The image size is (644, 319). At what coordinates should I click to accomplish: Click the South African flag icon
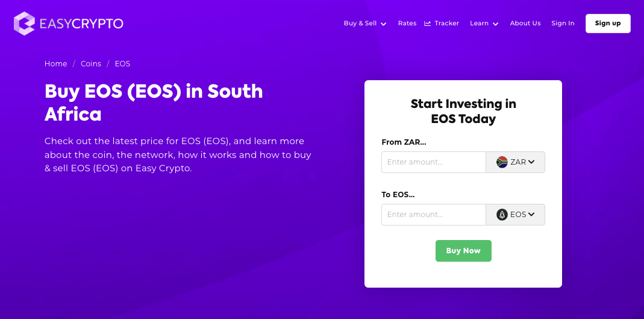click(x=502, y=162)
